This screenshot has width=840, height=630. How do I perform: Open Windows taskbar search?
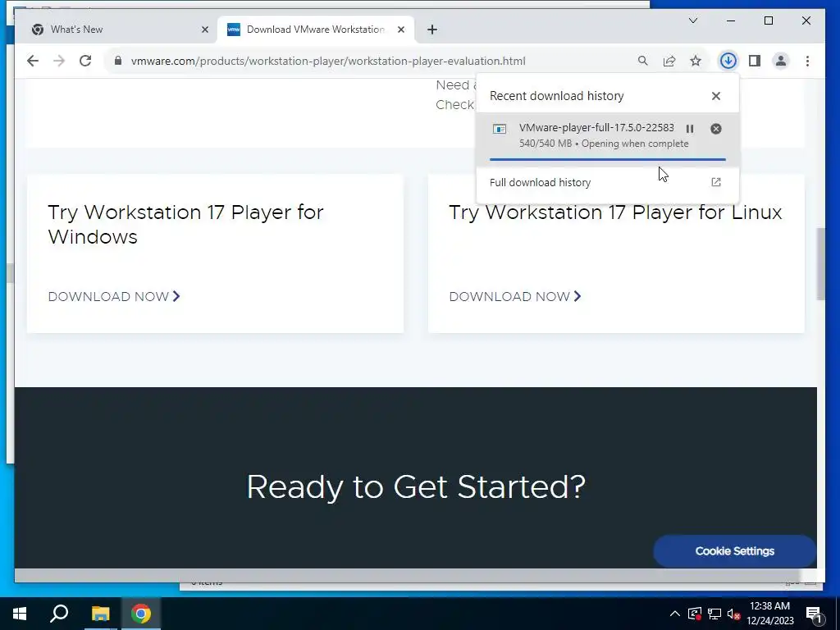point(59,614)
